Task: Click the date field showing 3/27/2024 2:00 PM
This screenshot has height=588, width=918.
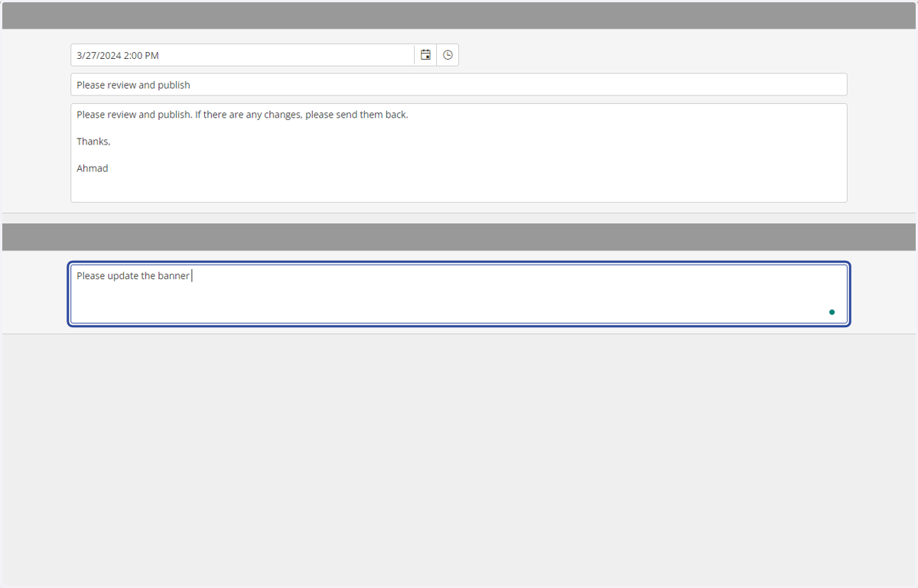Action: (243, 55)
